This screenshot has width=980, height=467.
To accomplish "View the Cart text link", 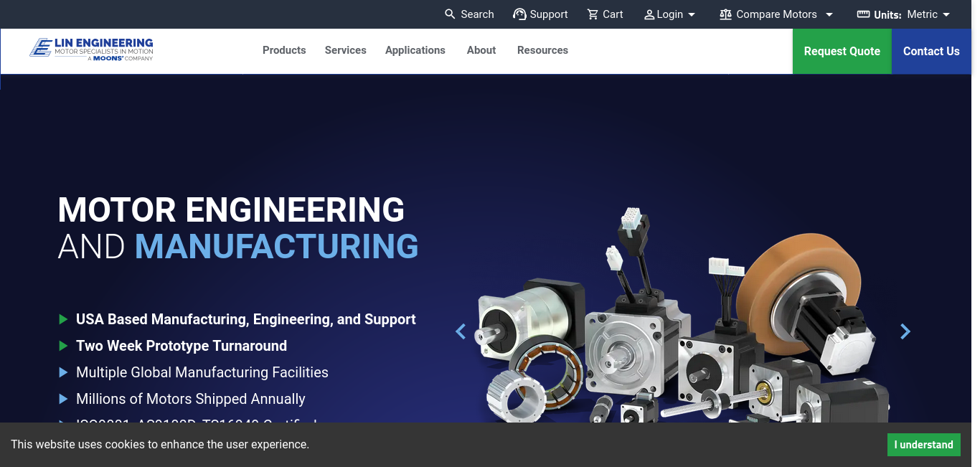I will (x=613, y=14).
